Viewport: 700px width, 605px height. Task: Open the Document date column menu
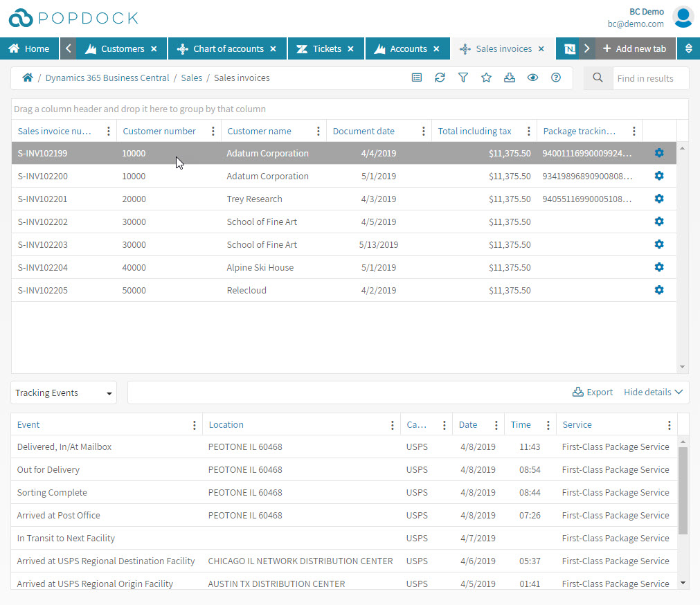pyautogui.click(x=424, y=131)
